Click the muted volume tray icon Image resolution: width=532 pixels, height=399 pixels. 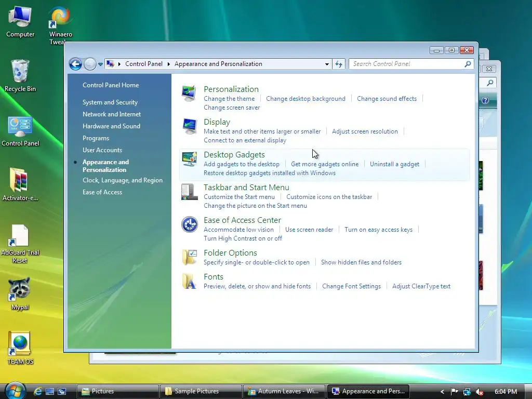(480, 392)
